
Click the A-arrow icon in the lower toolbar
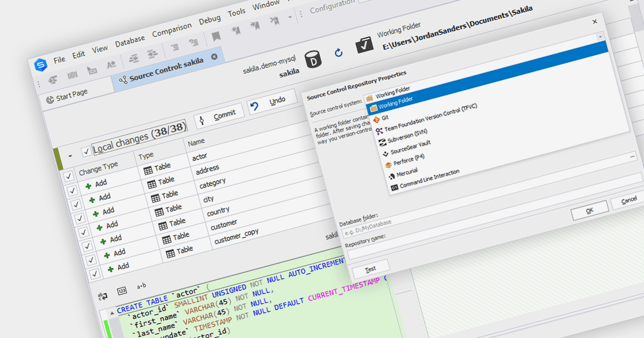(112, 64)
